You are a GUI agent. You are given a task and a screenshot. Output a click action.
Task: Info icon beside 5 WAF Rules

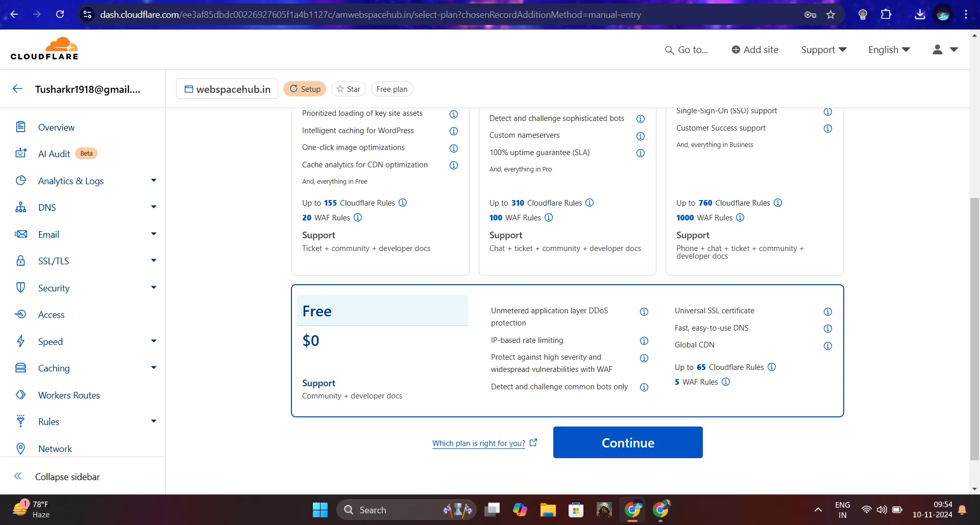click(726, 382)
